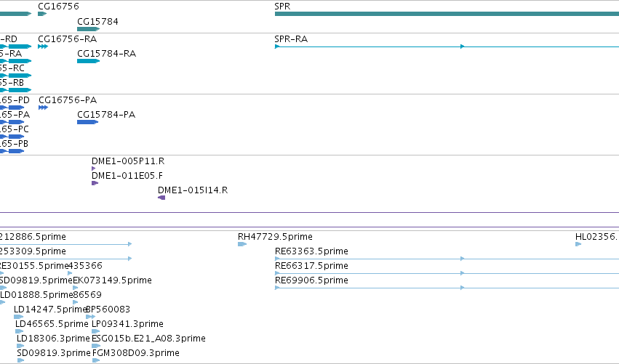Image resolution: width=619 pixels, height=364 pixels.
Task: Click the SPR-RA transcript label
Action: [291, 39]
